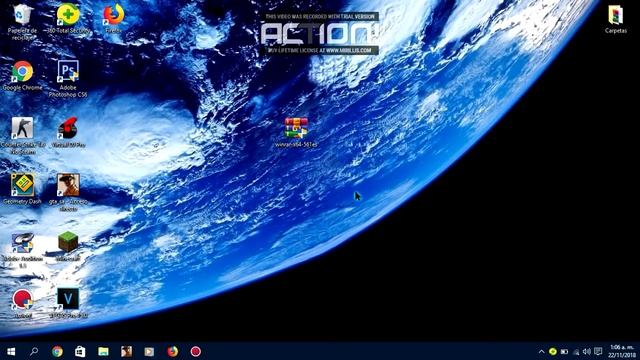Open the Carpetas folder on the desktop
Image resolution: width=640 pixels, height=360 pixels.
pyautogui.click(x=616, y=18)
